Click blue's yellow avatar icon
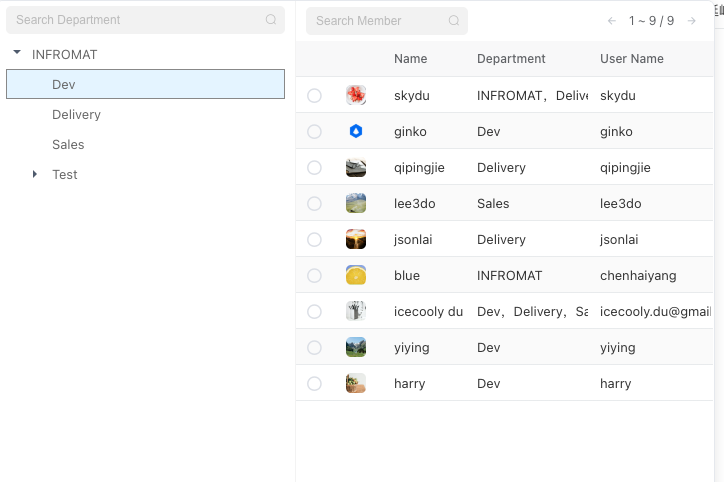This screenshot has width=724, height=482. click(356, 275)
